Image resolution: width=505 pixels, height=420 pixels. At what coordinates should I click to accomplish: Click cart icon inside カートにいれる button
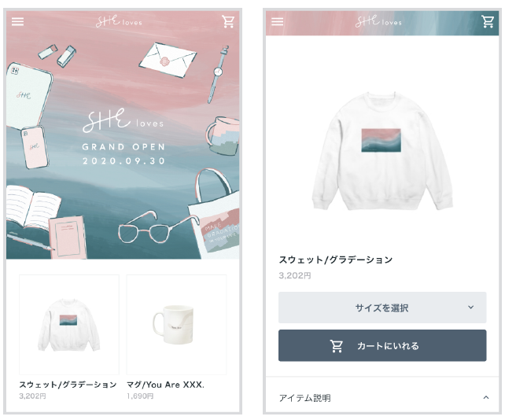pos(336,346)
